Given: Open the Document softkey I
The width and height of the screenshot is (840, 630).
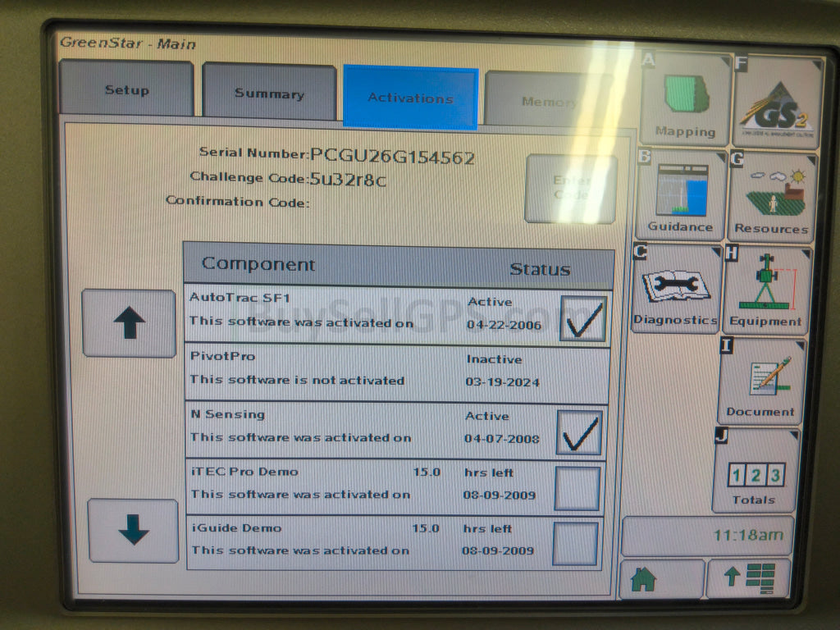Looking at the screenshot, I should point(760,382).
